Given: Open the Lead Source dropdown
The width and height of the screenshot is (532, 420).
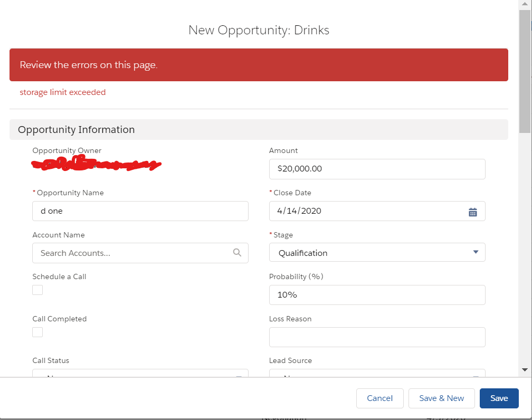Looking at the screenshot, I should pos(377,374).
